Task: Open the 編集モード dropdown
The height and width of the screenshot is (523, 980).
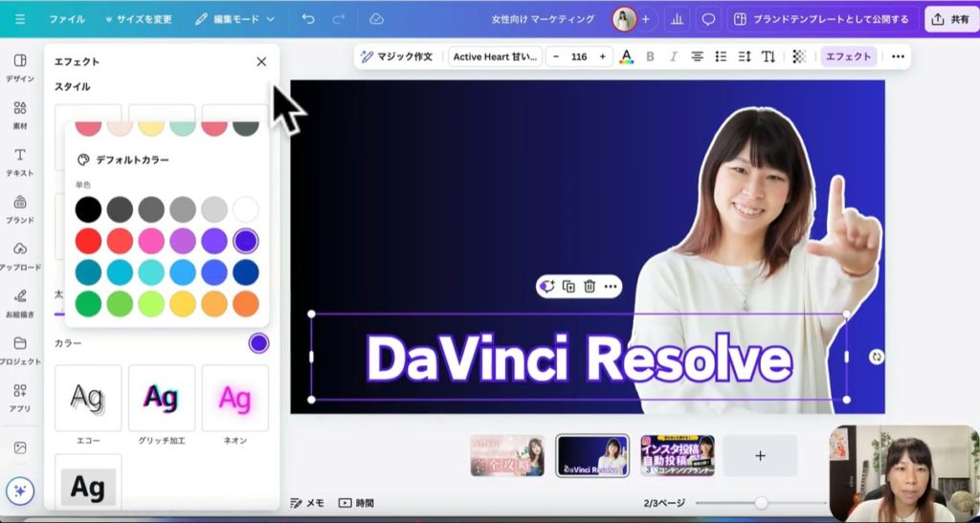Action: [x=234, y=19]
